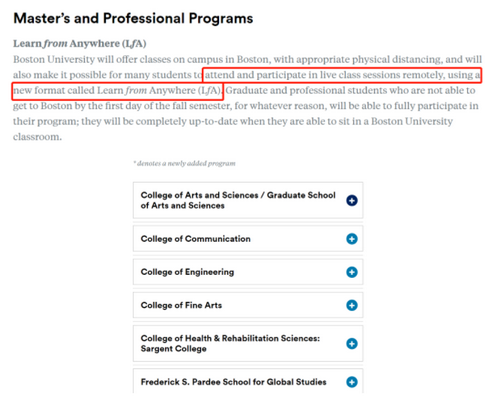Click the Learn from Anywhere (LfA) subheading

point(80,44)
